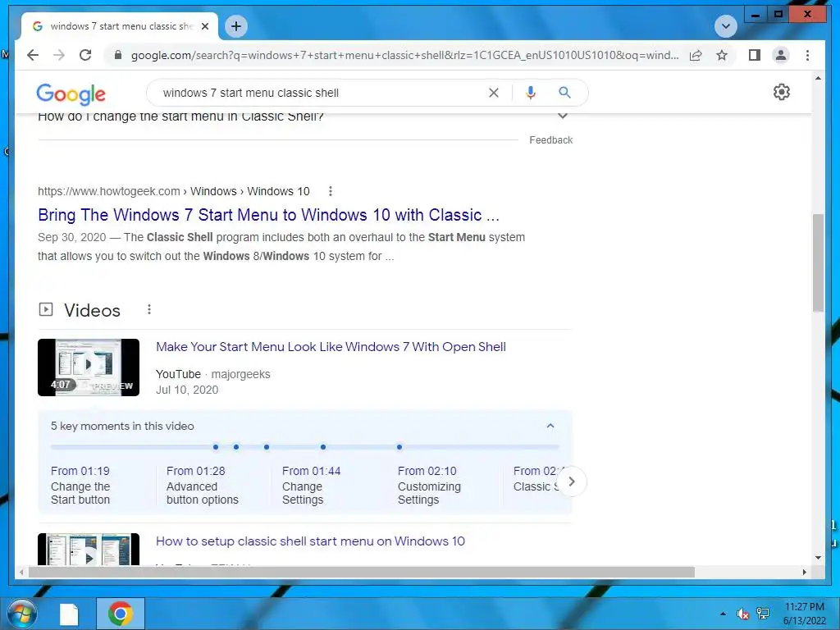Screen dimensions: 840x630
Task: Open network status tray icon
Action: point(762,614)
